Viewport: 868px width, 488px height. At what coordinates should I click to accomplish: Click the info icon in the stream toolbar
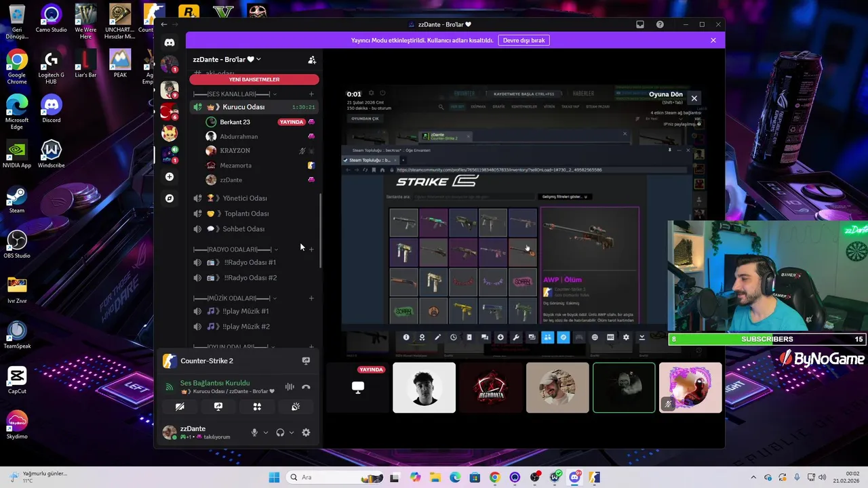coord(406,337)
